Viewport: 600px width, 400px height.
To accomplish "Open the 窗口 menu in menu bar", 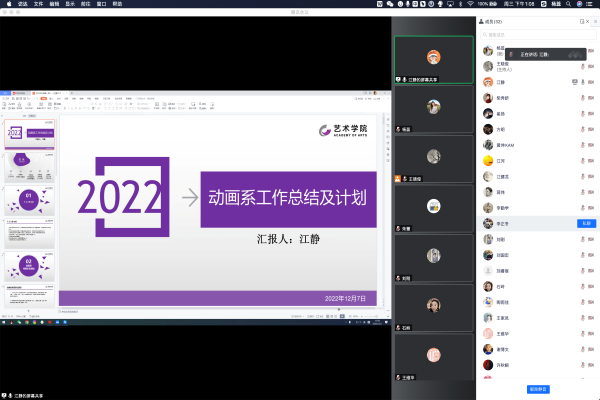I will pyautogui.click(x=102, y=4).
